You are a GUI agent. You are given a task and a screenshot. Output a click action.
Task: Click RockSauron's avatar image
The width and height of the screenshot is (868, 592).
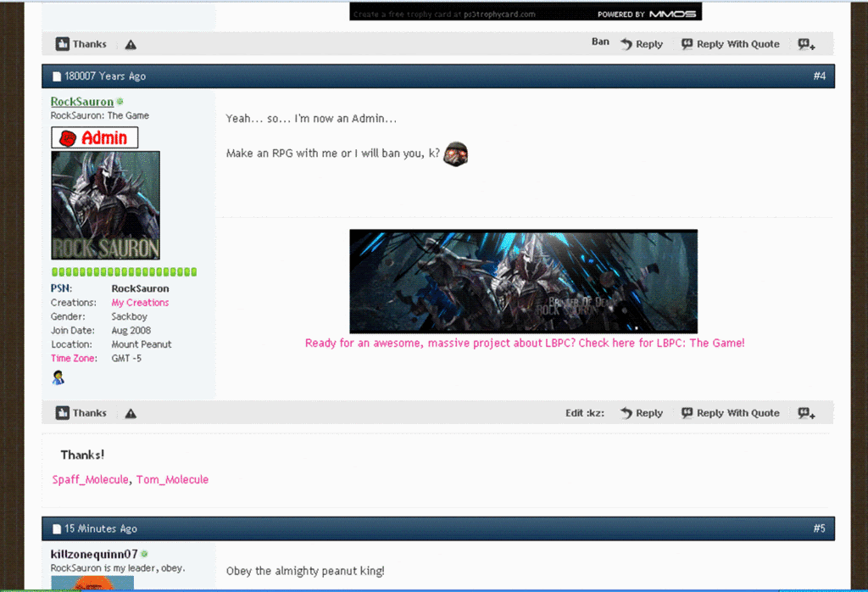105,205
